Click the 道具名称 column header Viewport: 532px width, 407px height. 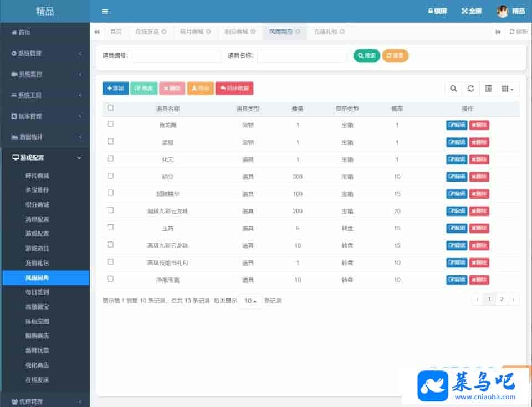coord(167,109)
